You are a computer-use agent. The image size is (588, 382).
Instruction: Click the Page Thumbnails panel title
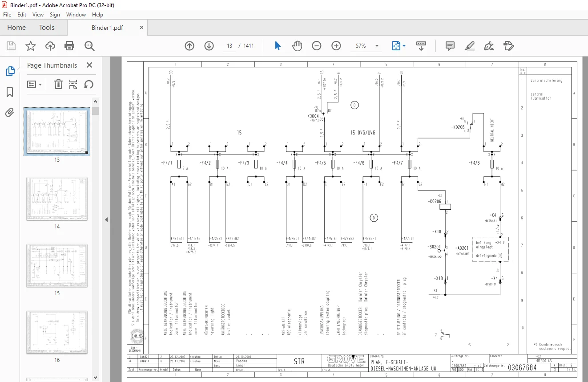52,65
